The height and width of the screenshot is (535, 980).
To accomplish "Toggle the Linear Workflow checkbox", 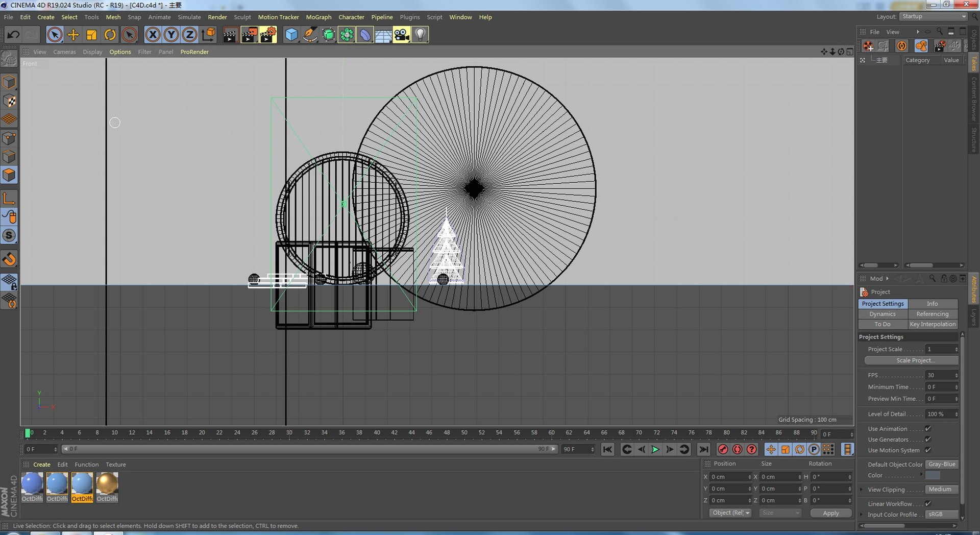I will 928,504.
